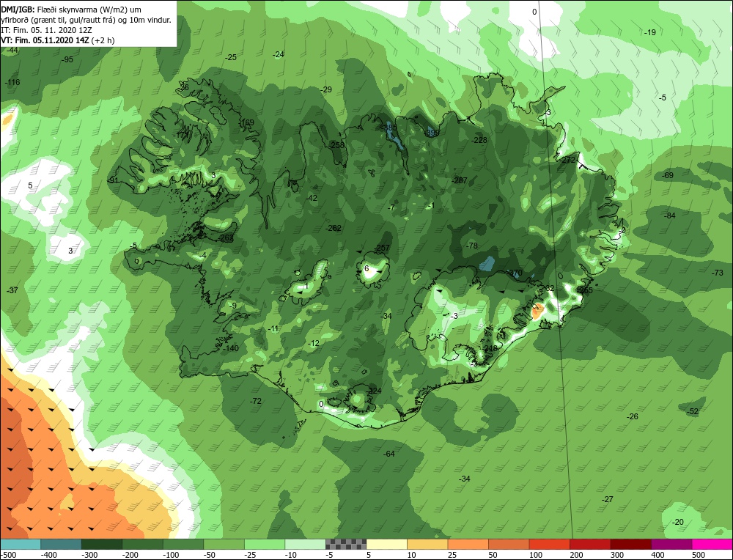733x560 pixels.
Task: Click the map value -42
Action: coord(312,198)
